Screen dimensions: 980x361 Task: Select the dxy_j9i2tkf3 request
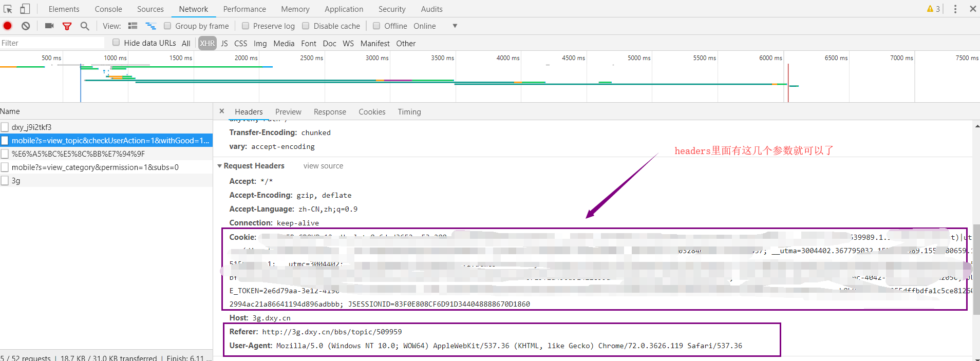(106, 127)
